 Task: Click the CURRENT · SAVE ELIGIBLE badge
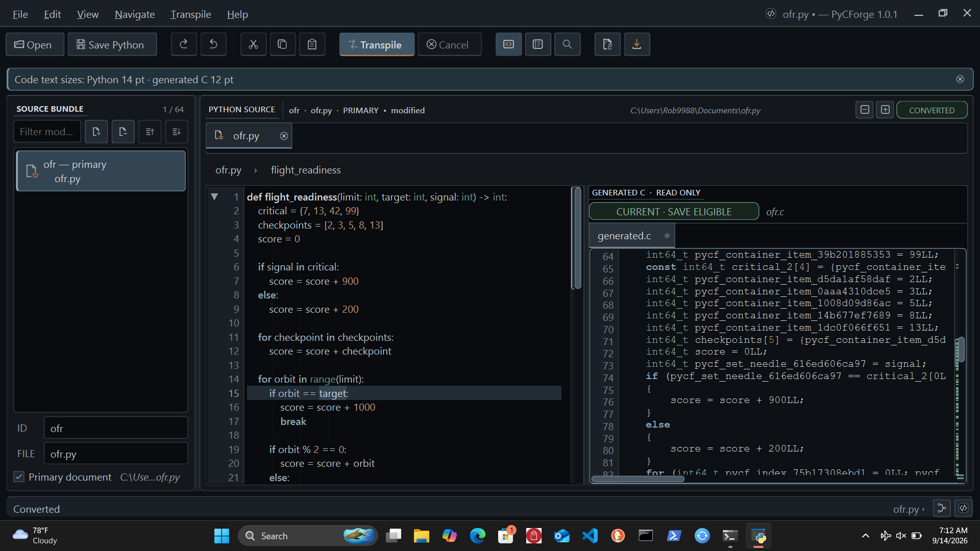(x=674, y=212)
